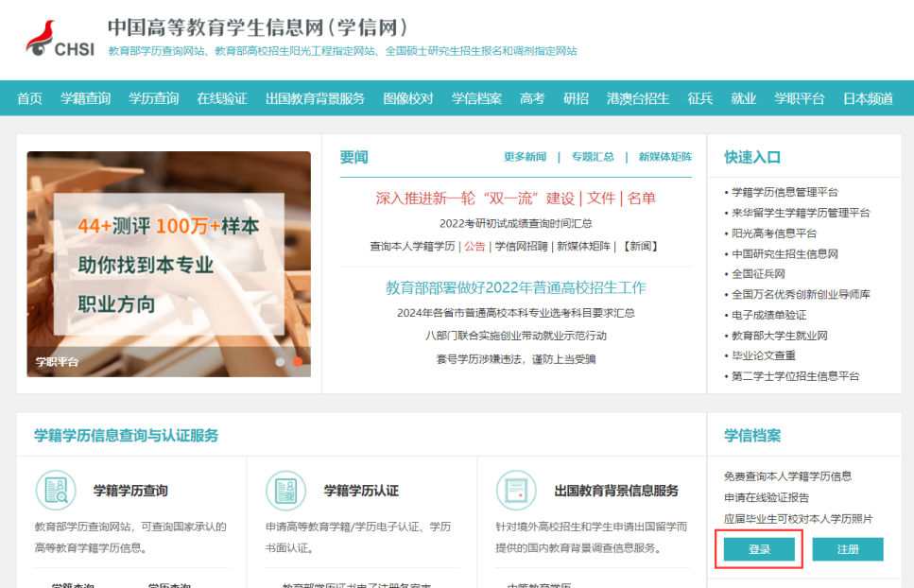
Task: Open 就业 in the navigation bar
Action: pos(744,98)
